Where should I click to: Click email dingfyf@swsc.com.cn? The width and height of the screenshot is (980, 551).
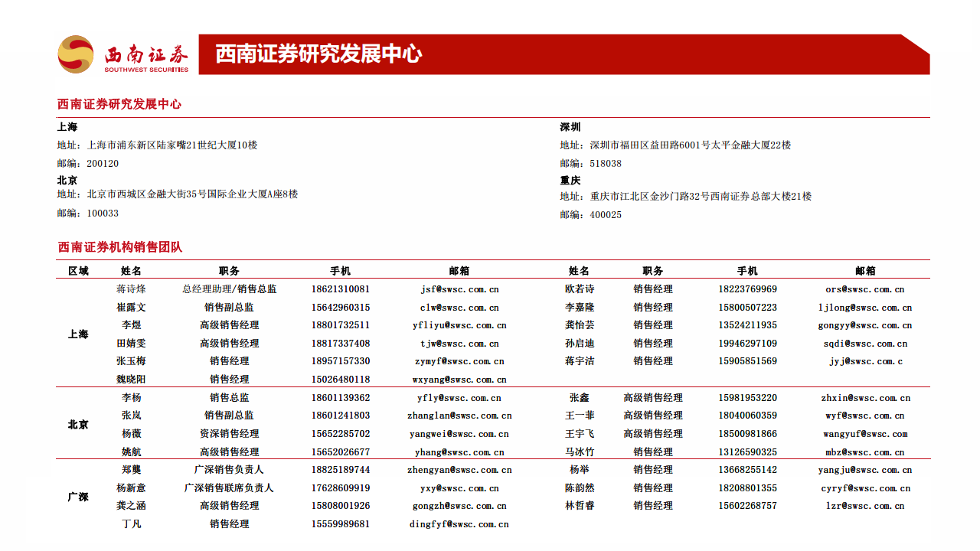[459, 524]
